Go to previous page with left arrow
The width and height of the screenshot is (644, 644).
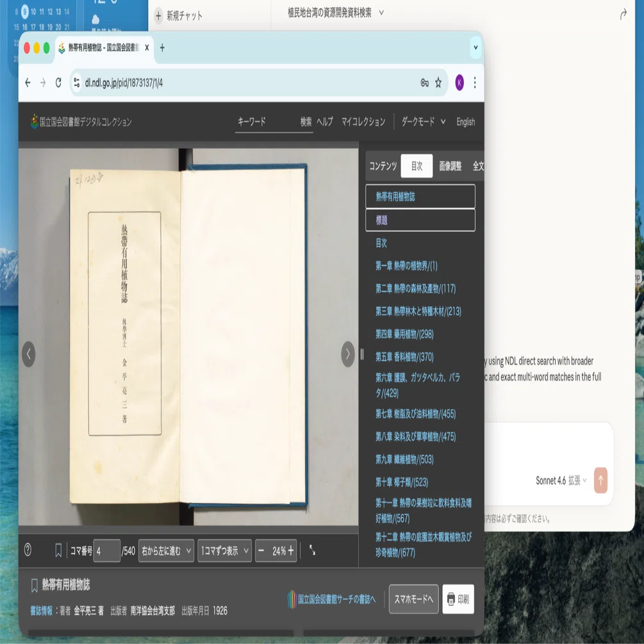[x=28, y=354]
